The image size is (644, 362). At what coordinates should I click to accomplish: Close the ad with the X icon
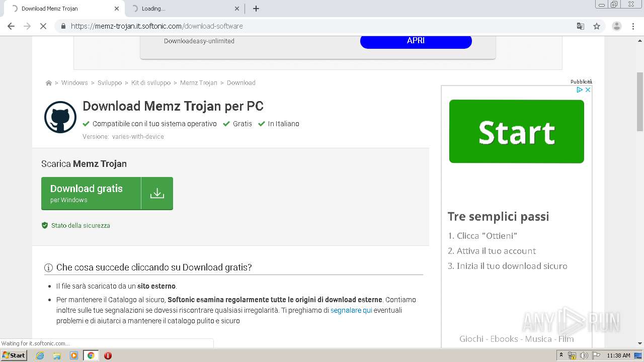[588, 89]
